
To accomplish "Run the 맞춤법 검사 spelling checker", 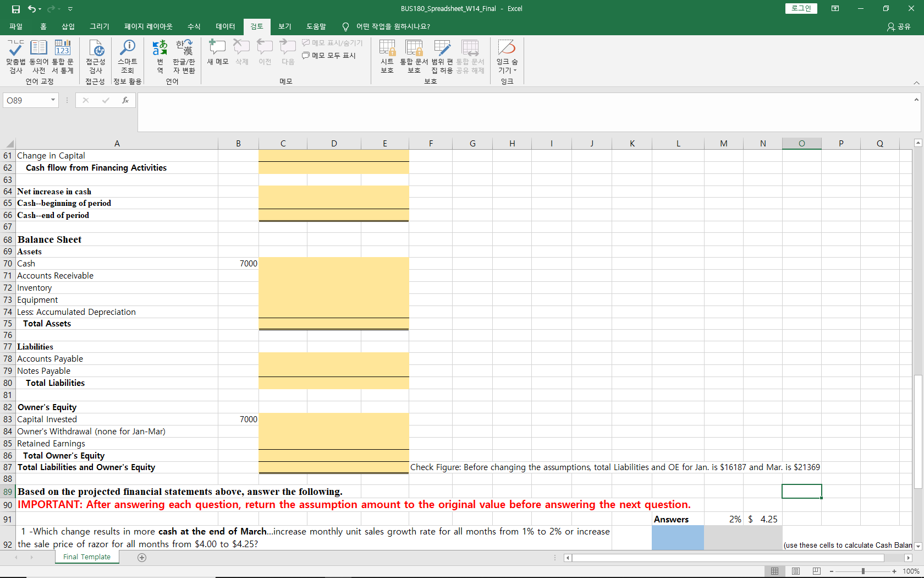I will point(15,55).
